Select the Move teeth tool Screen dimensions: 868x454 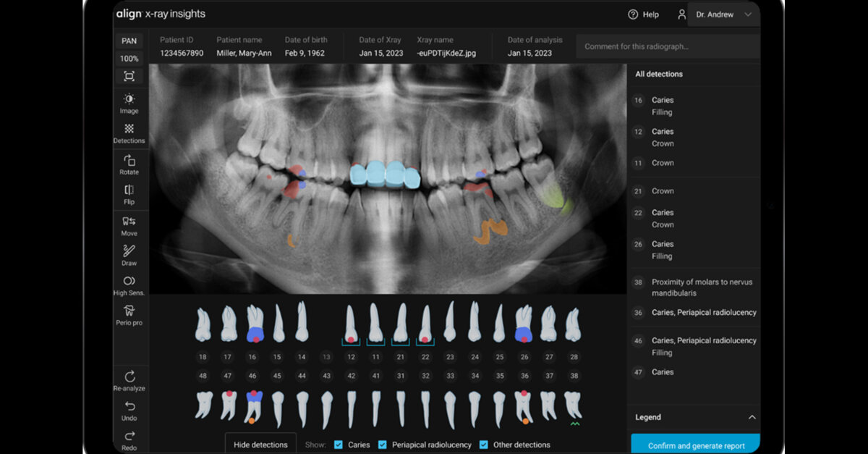(129, 226)
